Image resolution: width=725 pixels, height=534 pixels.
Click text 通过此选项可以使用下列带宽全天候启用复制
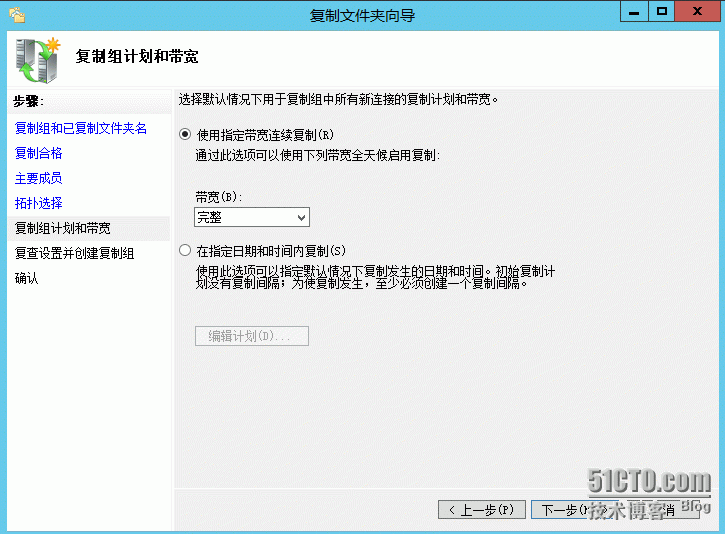(x=318, y=155)
